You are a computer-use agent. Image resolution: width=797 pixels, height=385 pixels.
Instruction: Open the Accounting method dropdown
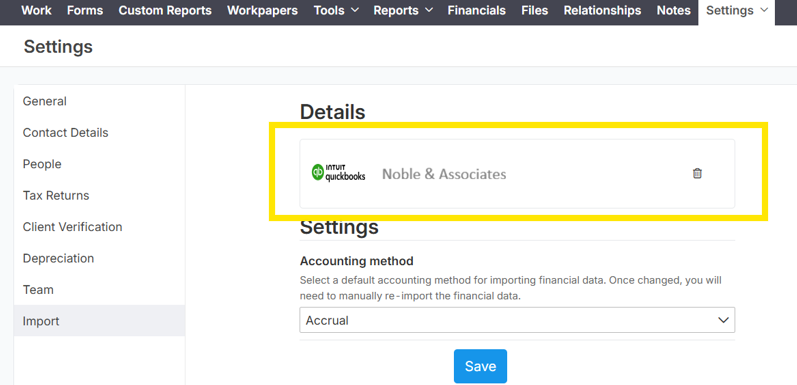click(x=517, y=320)
